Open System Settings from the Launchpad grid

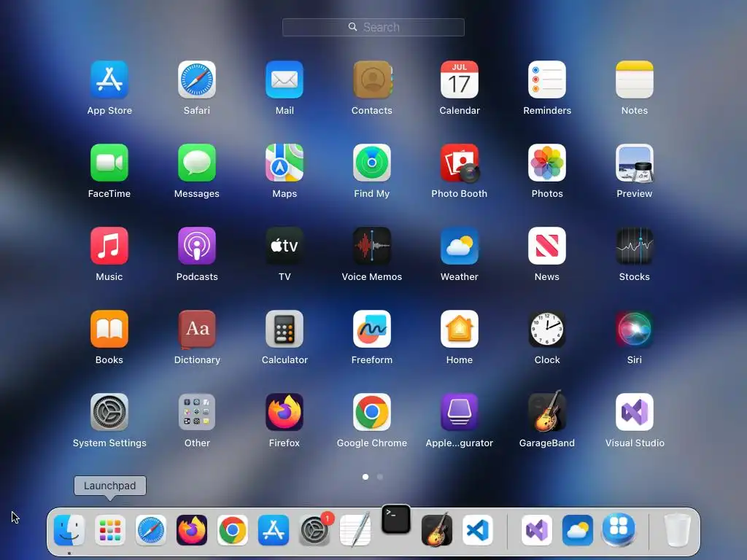109,412
